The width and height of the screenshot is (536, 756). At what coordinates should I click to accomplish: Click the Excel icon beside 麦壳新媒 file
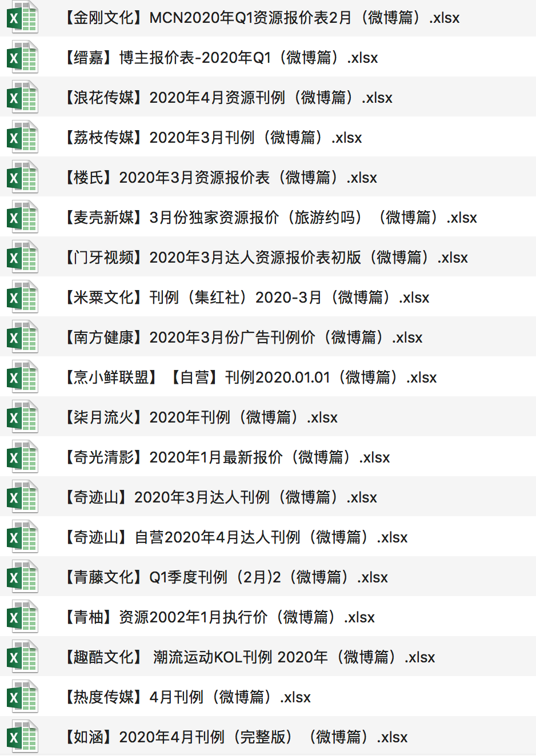pos(22,218)
